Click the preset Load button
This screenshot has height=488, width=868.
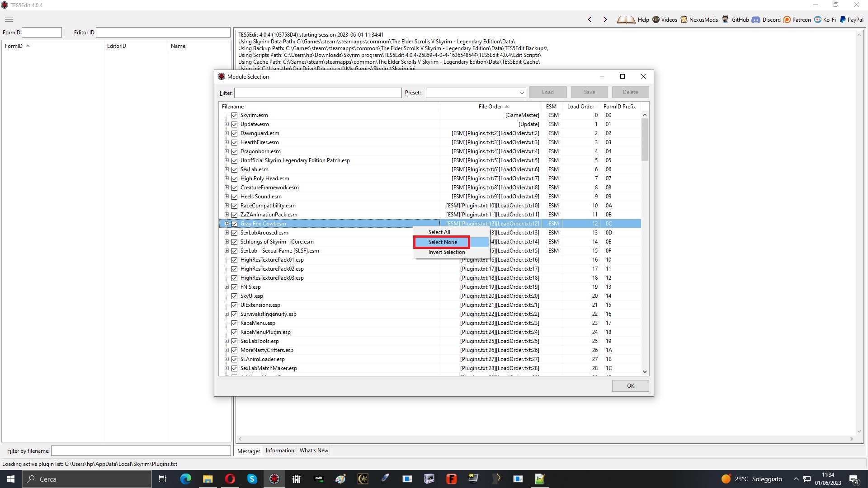(548, 92)
